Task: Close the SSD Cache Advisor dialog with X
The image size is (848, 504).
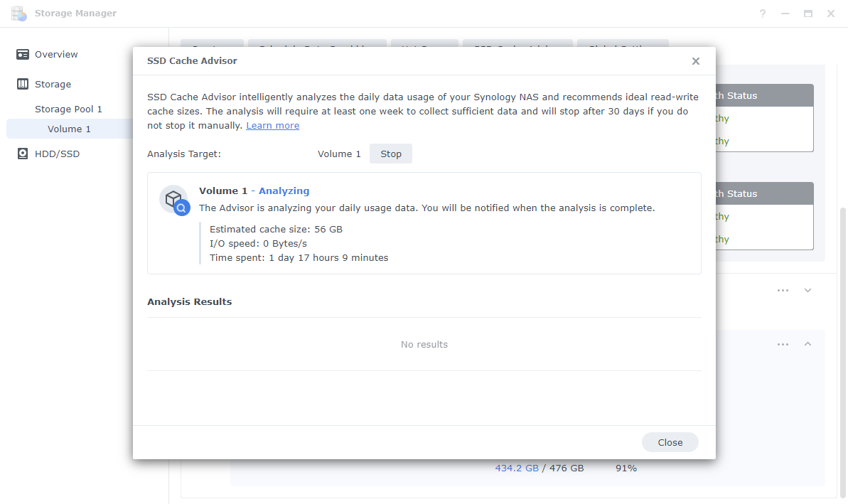Action: click(695, 61)
